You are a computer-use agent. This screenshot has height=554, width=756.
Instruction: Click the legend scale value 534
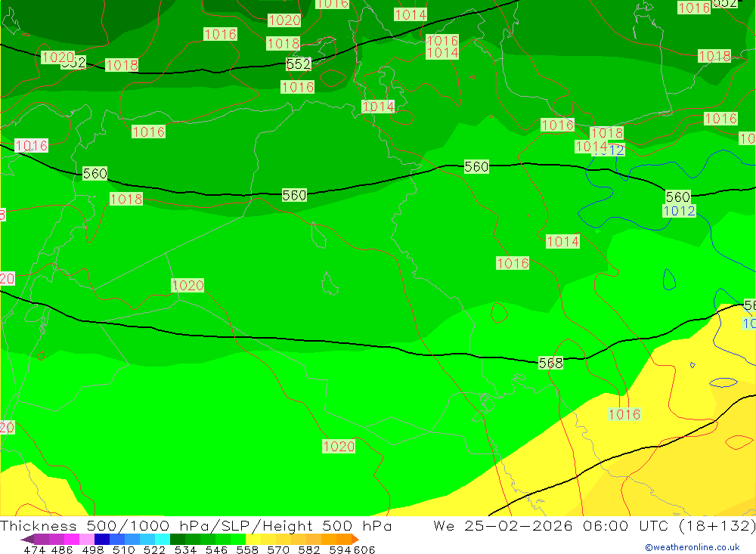click(x=186, y=549)
